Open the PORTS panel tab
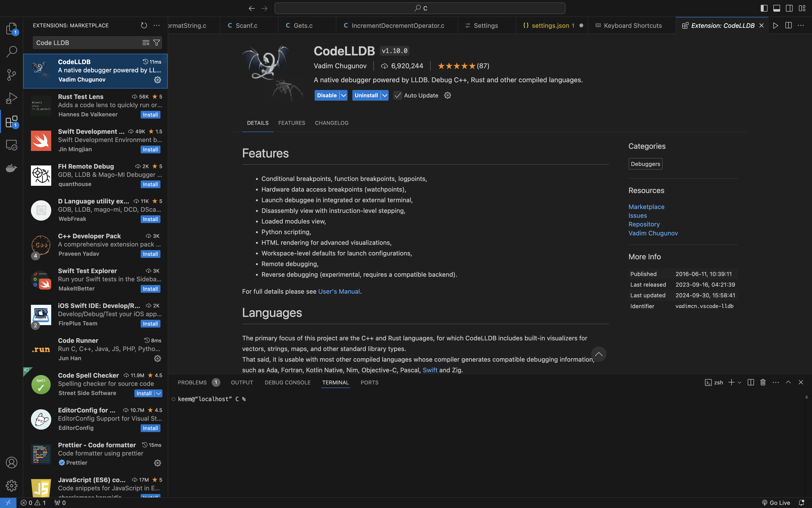 (x=370, y=382)
